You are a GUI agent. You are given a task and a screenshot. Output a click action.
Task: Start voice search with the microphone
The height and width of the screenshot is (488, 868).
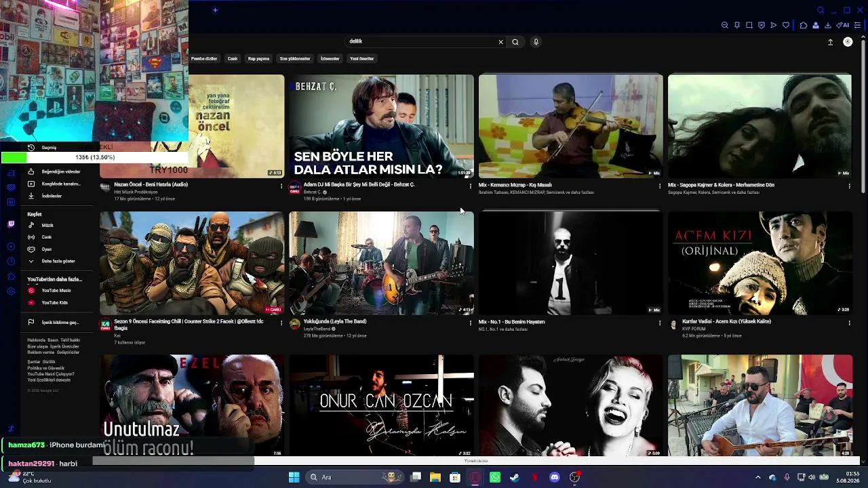pyautogui.click(x=536, y=42)
